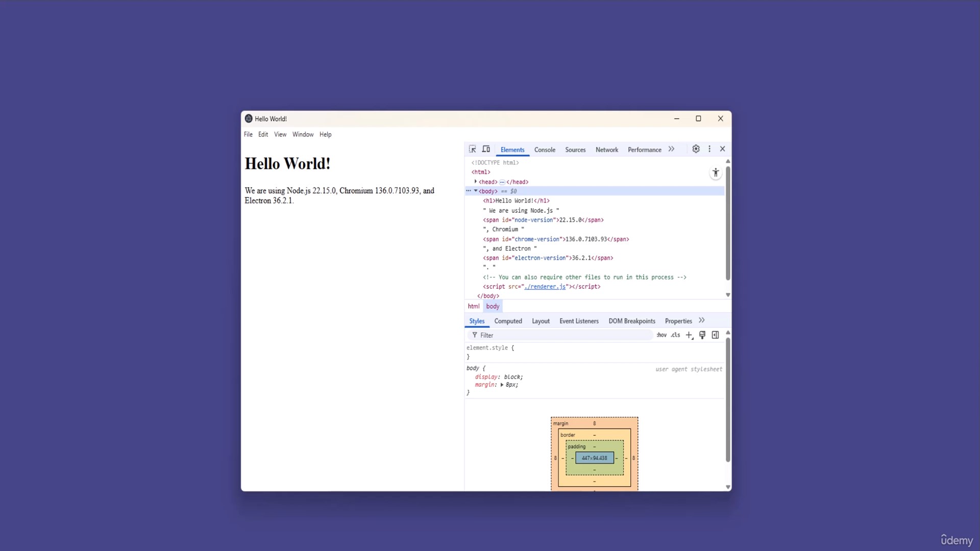This screenshot has height=551, width=980.
Task: Expand the head element node
Action: pos(476,182)
